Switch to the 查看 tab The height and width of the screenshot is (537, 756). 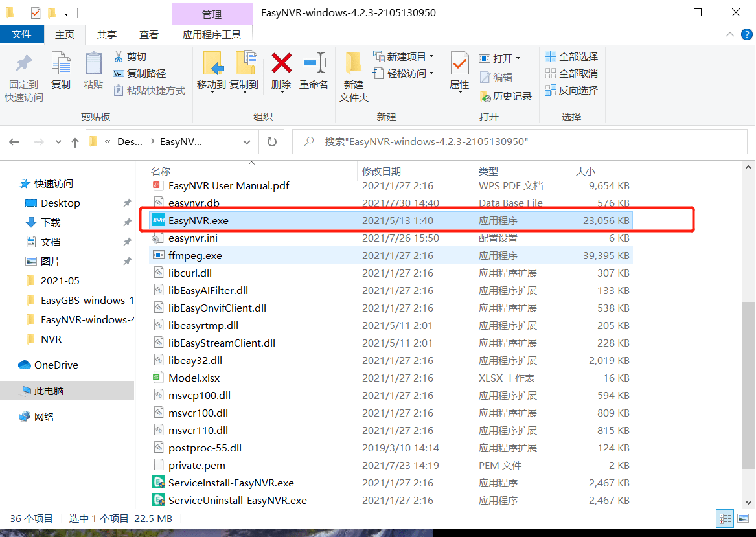148,34
